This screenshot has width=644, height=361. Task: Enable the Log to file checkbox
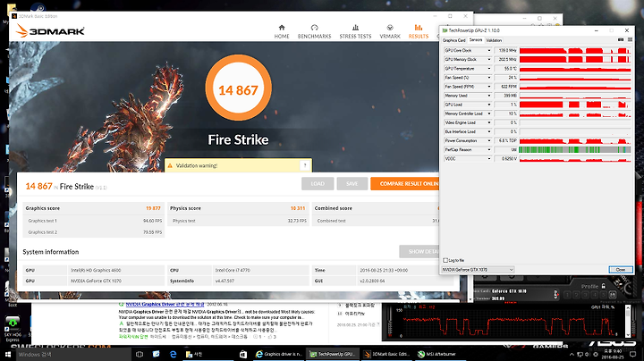(445, 260)
